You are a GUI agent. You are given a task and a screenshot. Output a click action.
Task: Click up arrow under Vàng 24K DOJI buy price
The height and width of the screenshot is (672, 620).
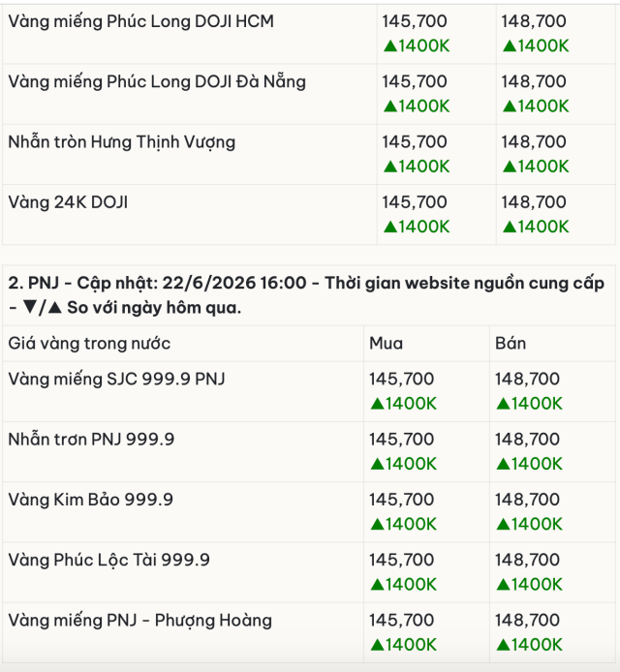pos(390,228)
